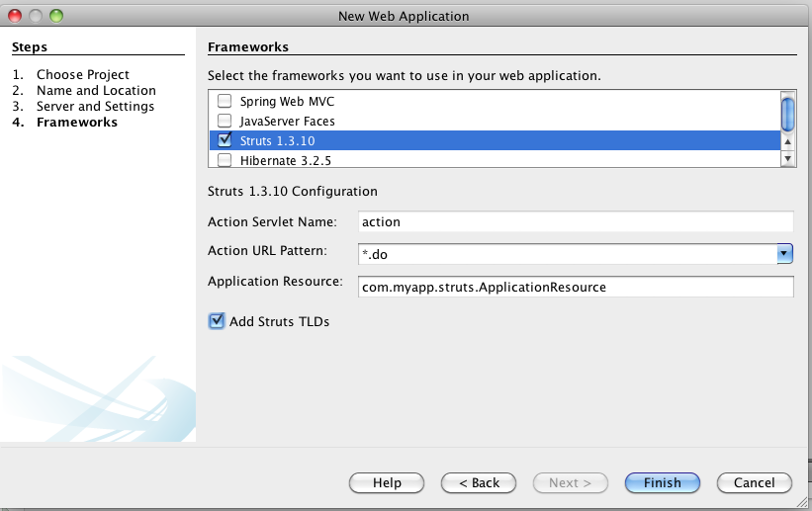812x511 pixels.
Task: Open the Help button
Action: [387, 482]
